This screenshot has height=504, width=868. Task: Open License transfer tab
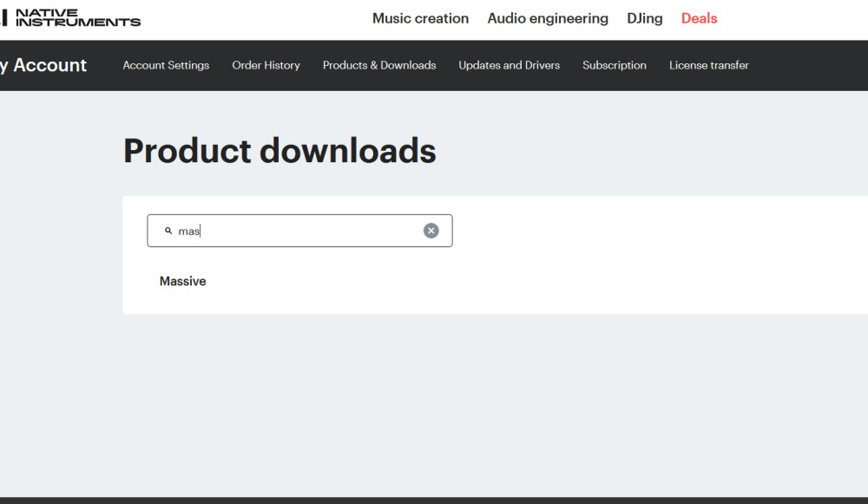708,65
